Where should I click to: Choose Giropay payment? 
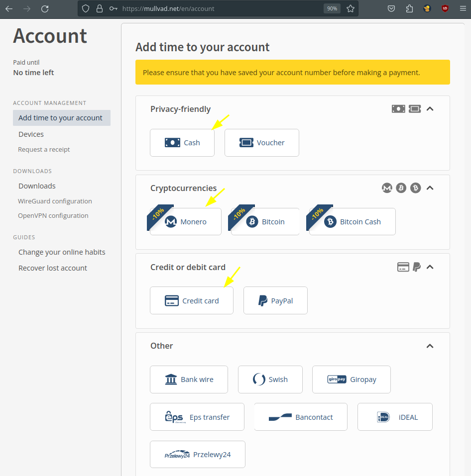tap(352, 380)
